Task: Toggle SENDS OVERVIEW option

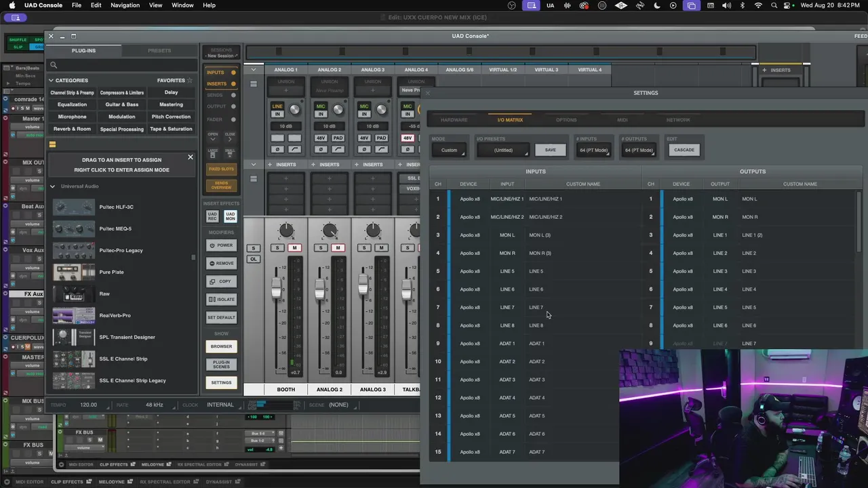Action: tap(221, 186)
